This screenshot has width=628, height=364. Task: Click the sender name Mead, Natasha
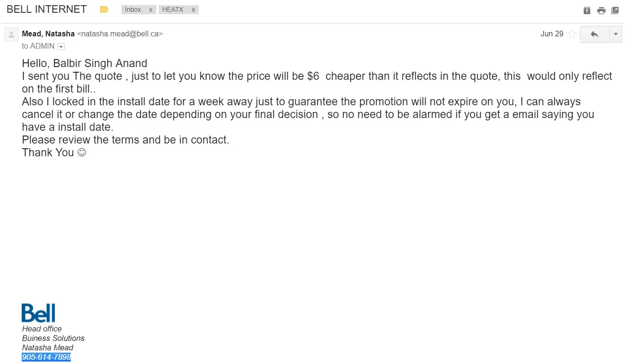click(48, 34)
